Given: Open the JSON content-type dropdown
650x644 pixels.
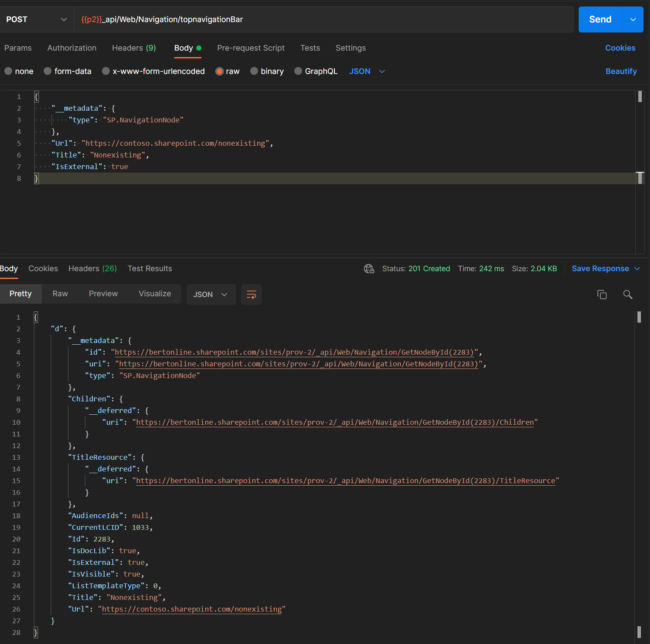Looking at the screenshot, I should 366,71.
